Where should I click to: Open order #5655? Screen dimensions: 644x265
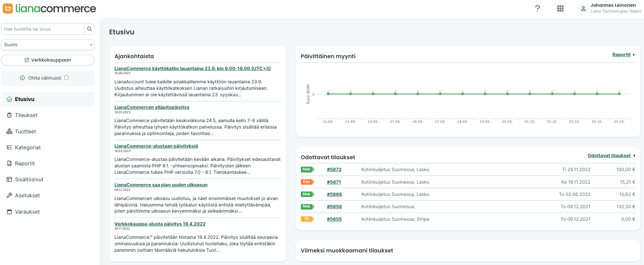tap(334, 219)
